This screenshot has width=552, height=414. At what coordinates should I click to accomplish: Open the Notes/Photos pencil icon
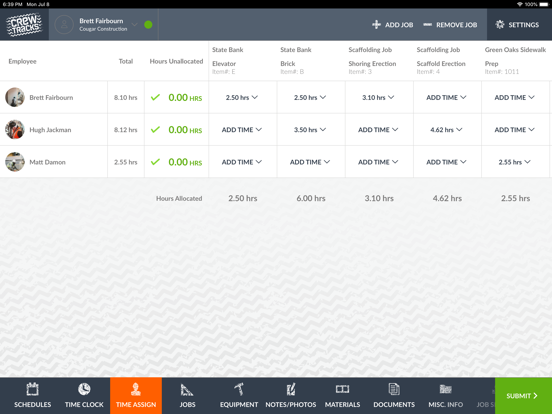pos(291,389)
